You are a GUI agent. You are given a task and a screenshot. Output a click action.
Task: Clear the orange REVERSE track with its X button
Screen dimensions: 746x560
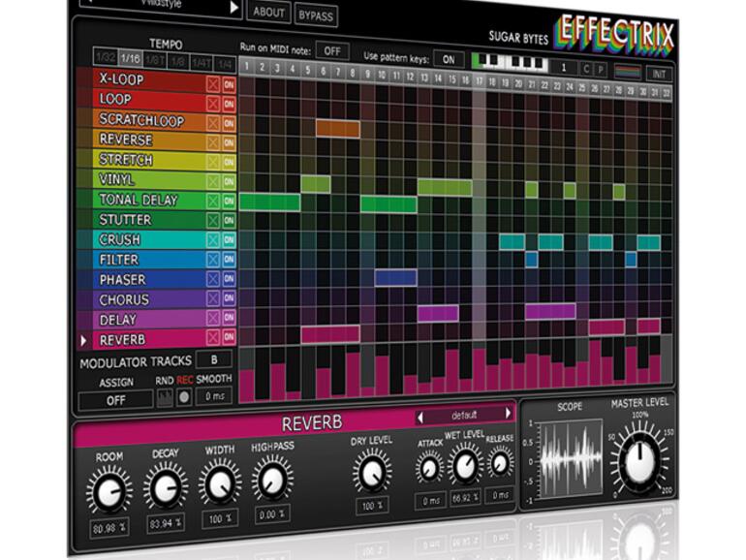(x=213, y=142)
